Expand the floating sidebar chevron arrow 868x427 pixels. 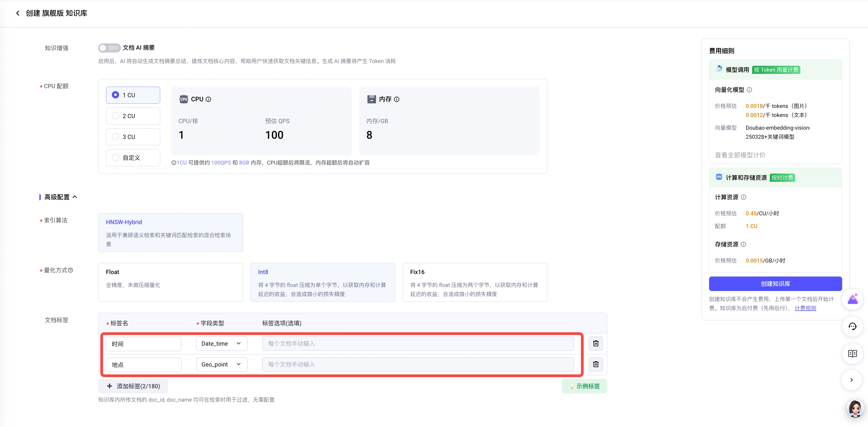pos(851,380)
